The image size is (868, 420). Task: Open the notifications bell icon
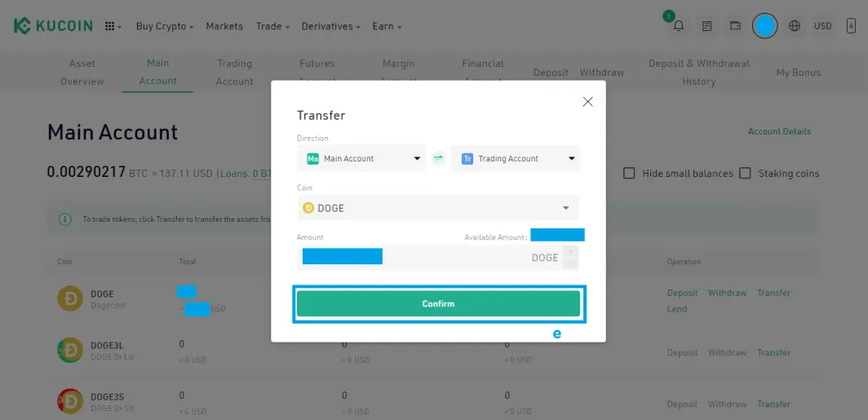(678, 26)
